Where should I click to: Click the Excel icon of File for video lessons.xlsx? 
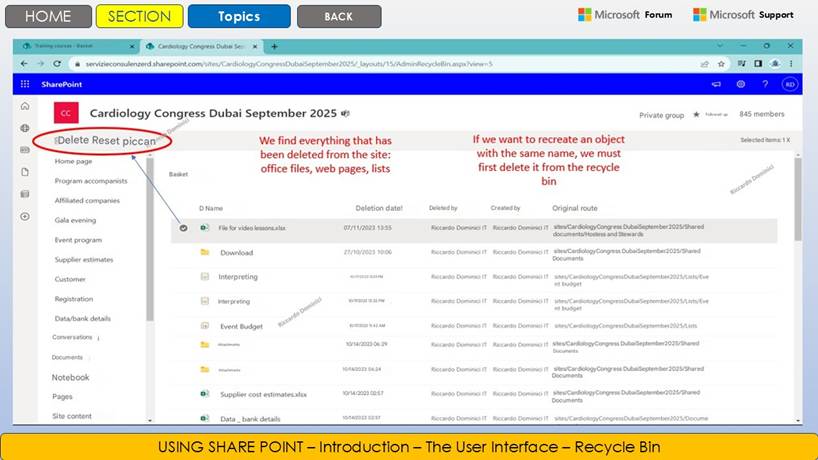205,228
